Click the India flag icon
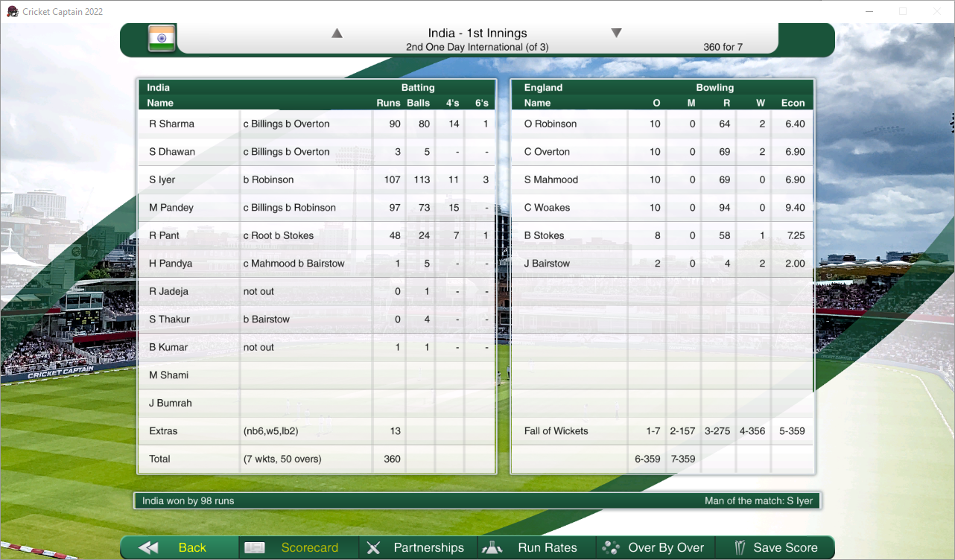This screenshot has height=560, width=955. [x=162, y=38]
